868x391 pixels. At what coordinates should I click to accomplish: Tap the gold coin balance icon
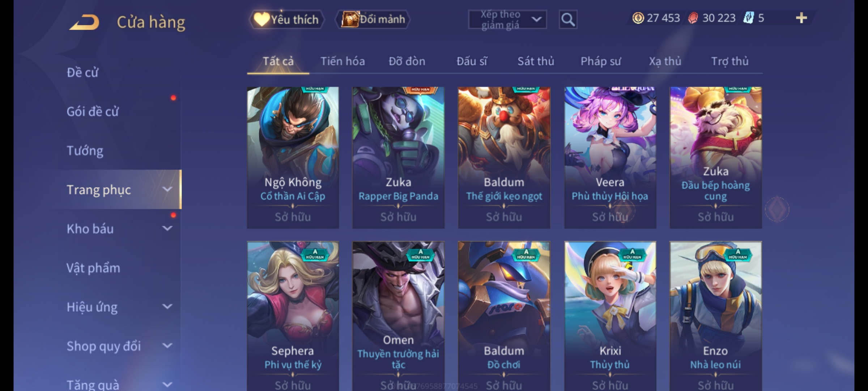click(638, 18)
